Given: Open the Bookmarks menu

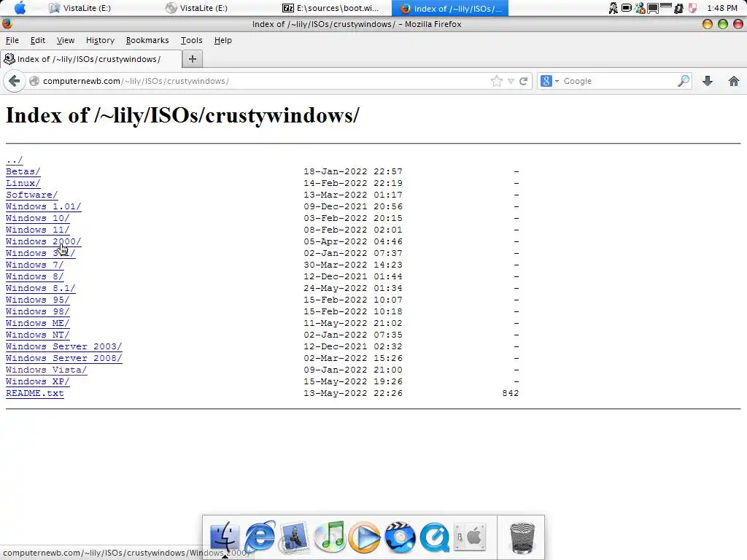Looking at the screenshot, I should coord(147,41).
